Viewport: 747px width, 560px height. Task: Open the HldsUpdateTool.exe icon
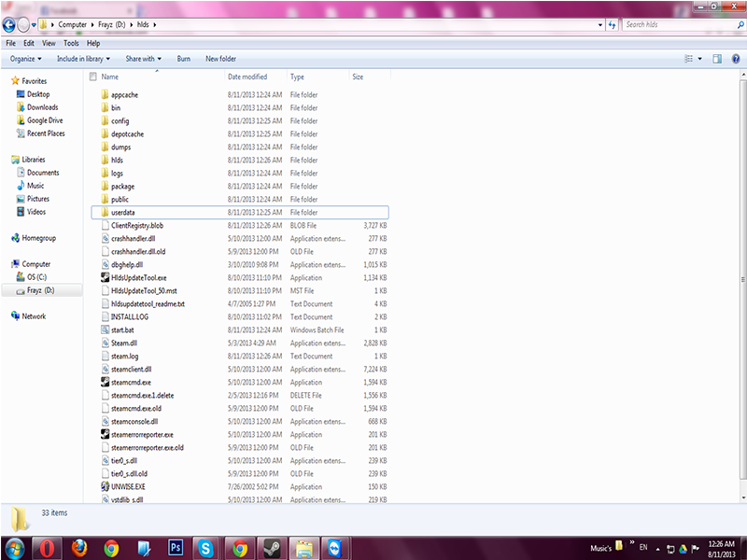106,277
